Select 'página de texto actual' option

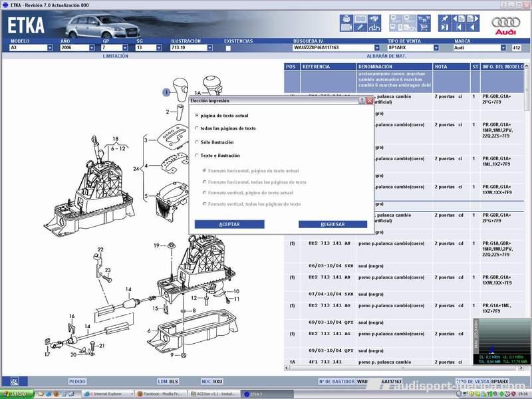(196, 115)
